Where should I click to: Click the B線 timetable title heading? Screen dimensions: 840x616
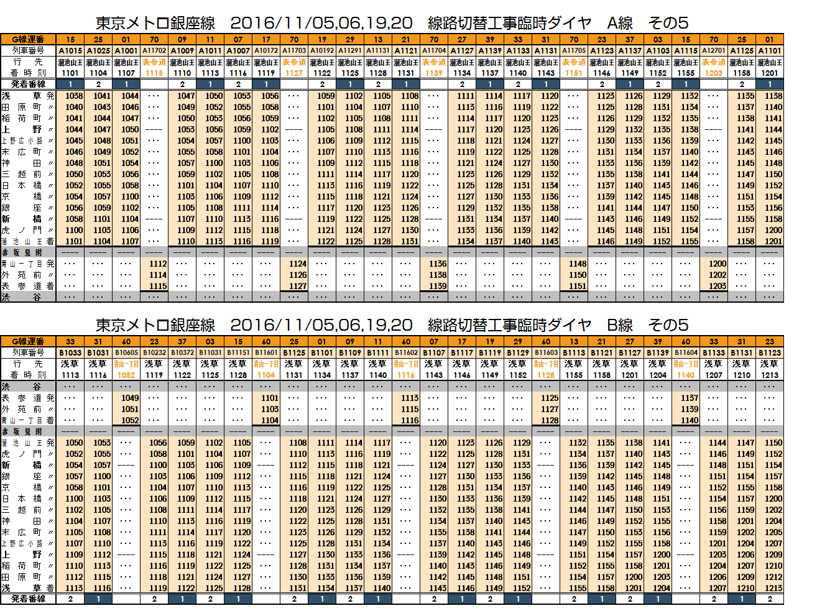pos(392,325)
